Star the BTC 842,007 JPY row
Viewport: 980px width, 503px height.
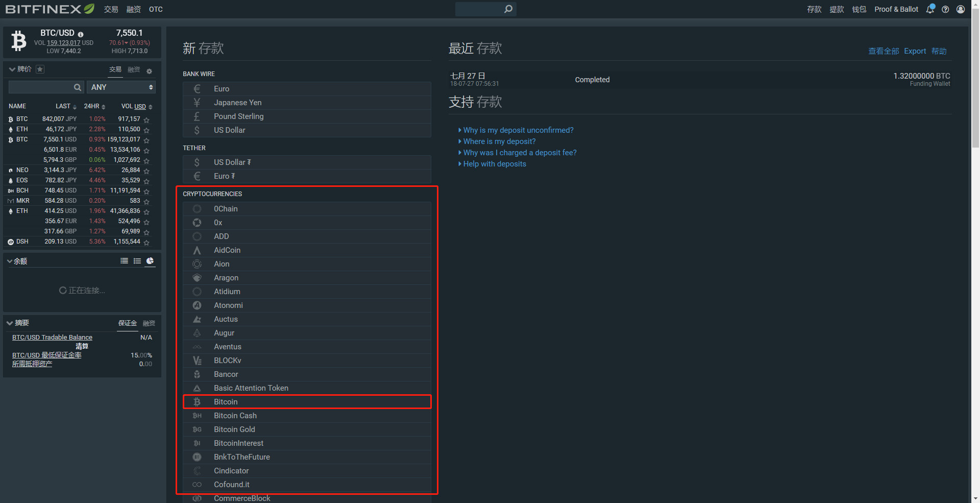tap(146, 120)
